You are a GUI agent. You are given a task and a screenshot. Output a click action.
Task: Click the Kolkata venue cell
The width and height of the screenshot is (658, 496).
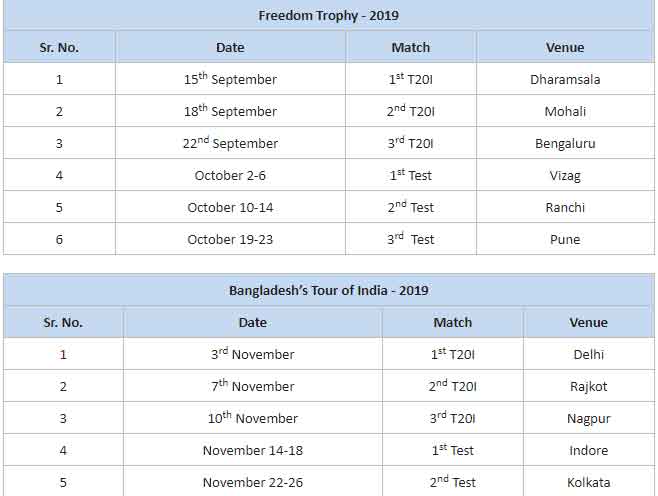pyautogui.click(x=588, y=482)
